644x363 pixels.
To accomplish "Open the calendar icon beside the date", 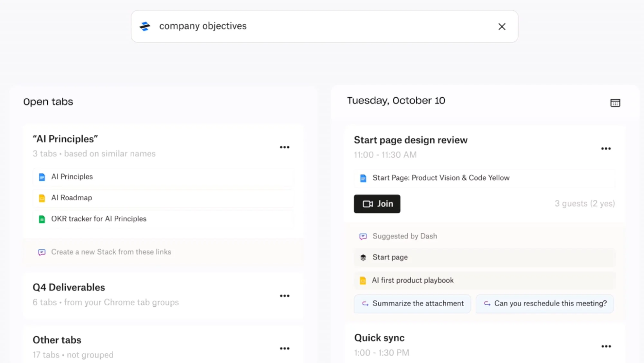I will point(615,103).
